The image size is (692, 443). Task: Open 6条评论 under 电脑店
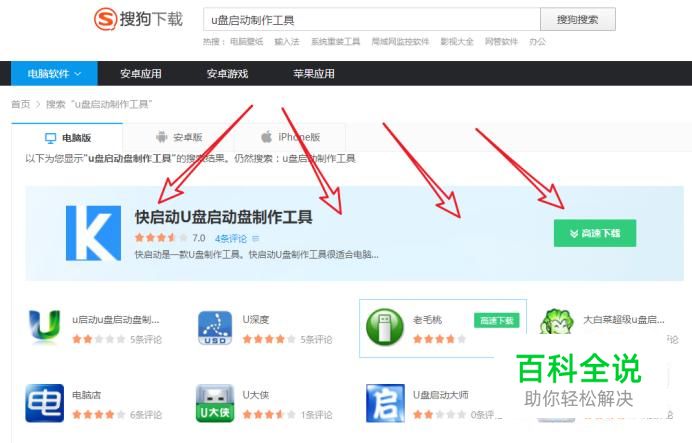click(x=146, y=415)
